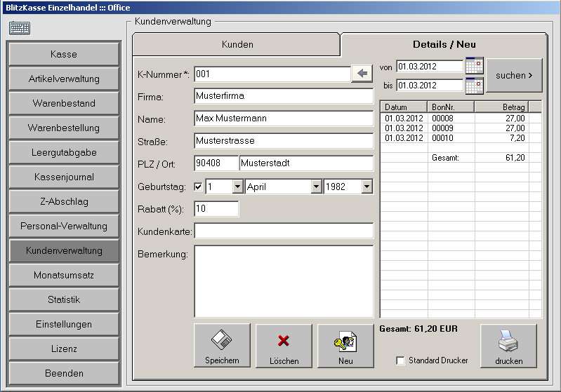Select Kundenverwaltung in the sidebar
The width and height of the screenshot is (561, 392).
click(64, 250)
